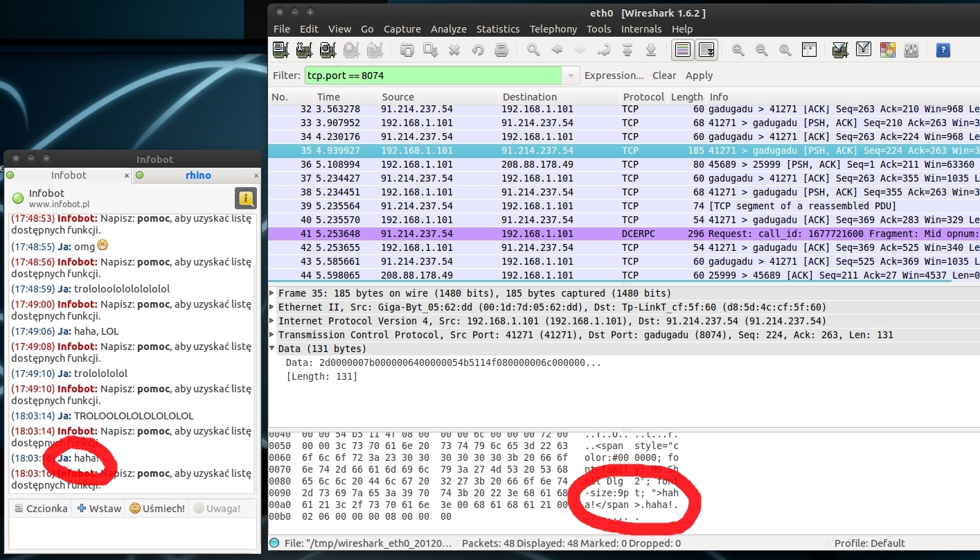The height and width of the screenshot is (560, 980).
Task: Collapse Data (131 bytes) section
Action: (x=272, y=349)
